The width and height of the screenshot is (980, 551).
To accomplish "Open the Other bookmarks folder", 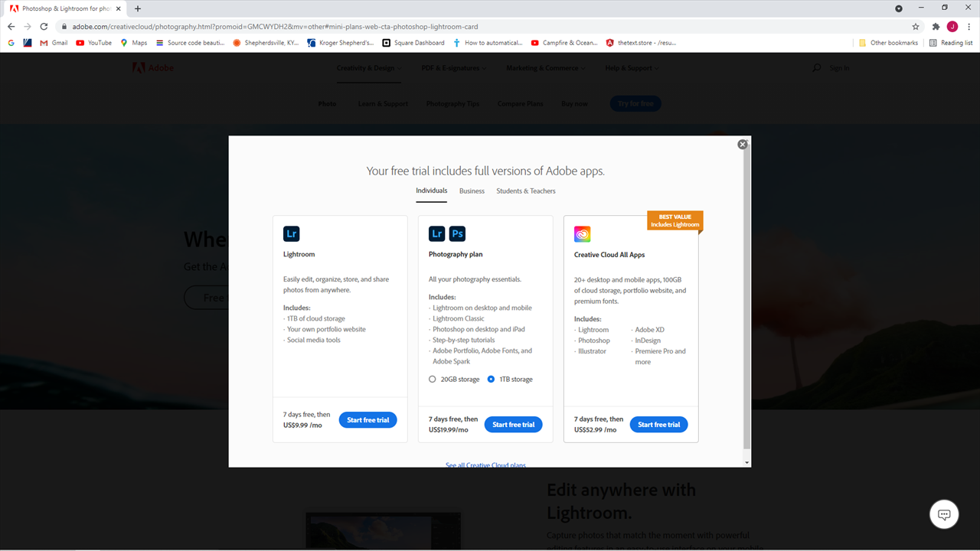I will (888, 43).
